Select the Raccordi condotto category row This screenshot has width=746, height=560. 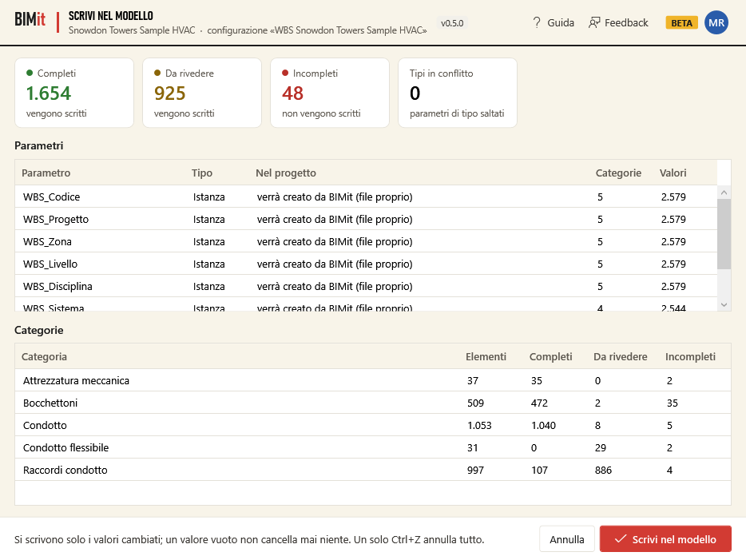[x=373, y=470]
